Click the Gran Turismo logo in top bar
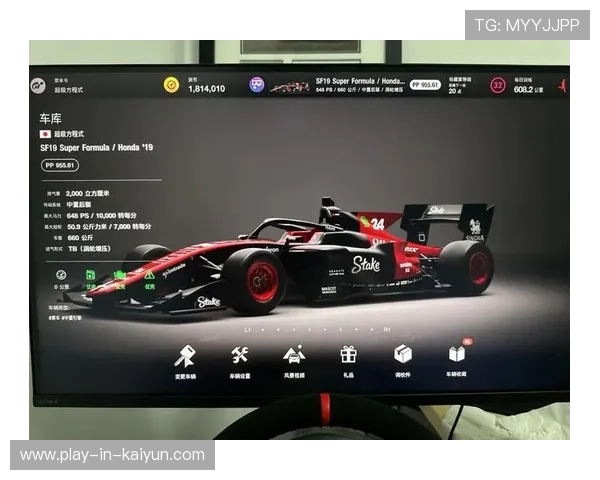Screen dimensions: 600x480 pyautogui.click(x=38, y=85)
